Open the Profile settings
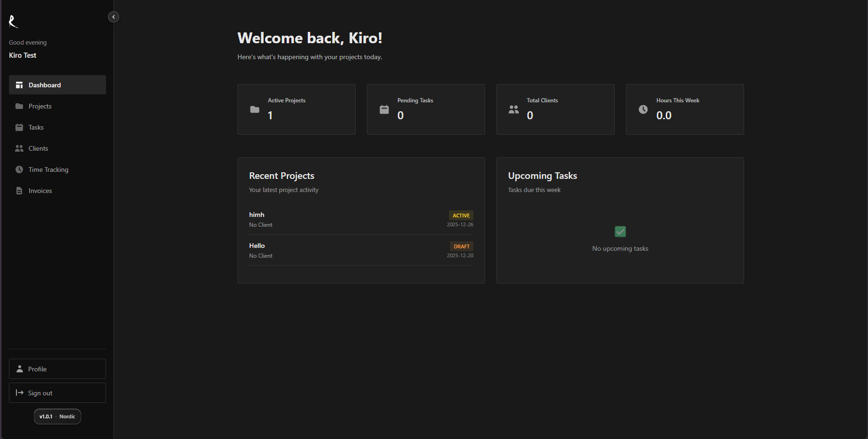The width and height of the screenshot is (868, 439). pyautogui.click(x=57, y=369)
